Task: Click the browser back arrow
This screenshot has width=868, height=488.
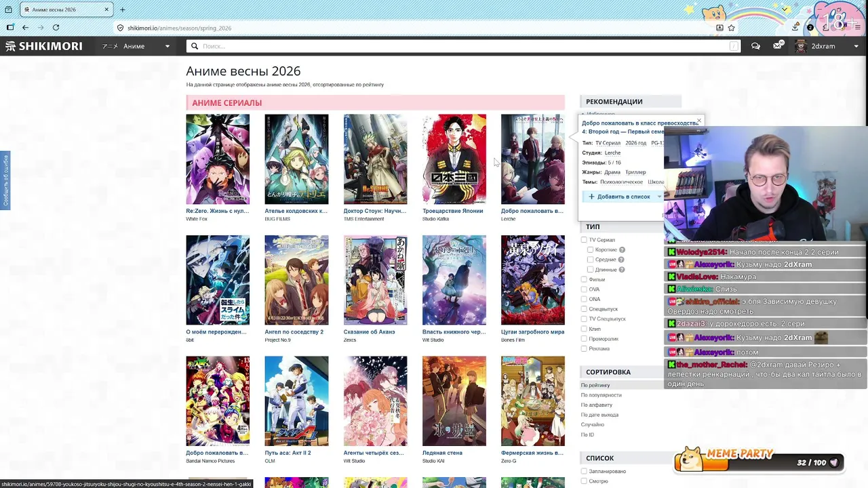Action: (x=25, y=28)
